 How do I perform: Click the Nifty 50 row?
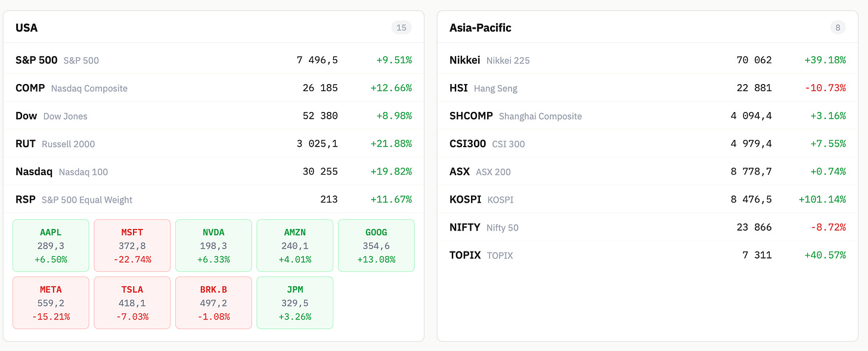[x=647, y=227]
